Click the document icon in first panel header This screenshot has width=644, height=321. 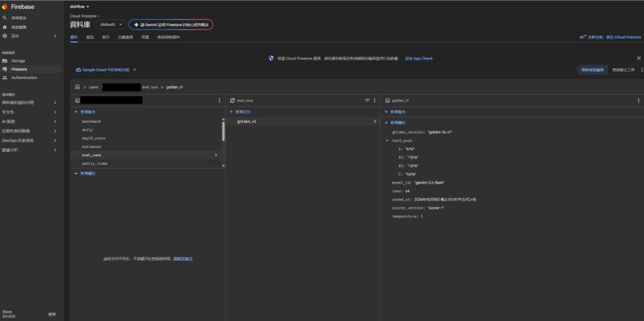coord(77,100)
